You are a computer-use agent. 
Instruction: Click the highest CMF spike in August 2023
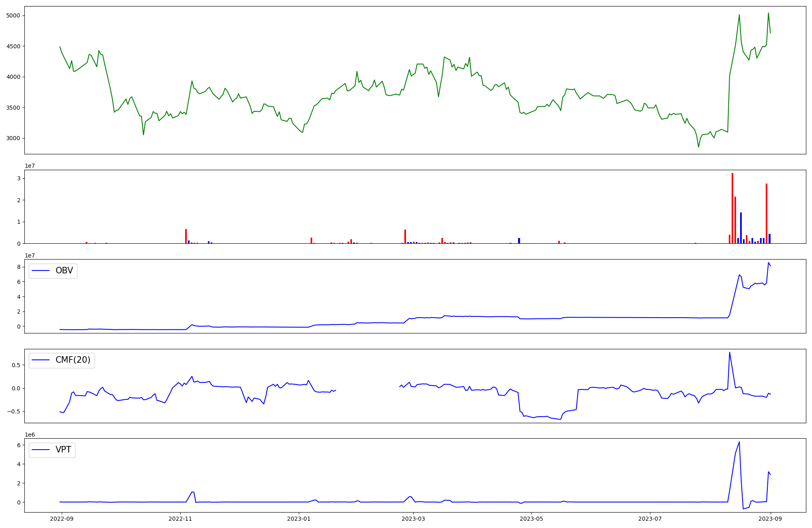(730, 353)
